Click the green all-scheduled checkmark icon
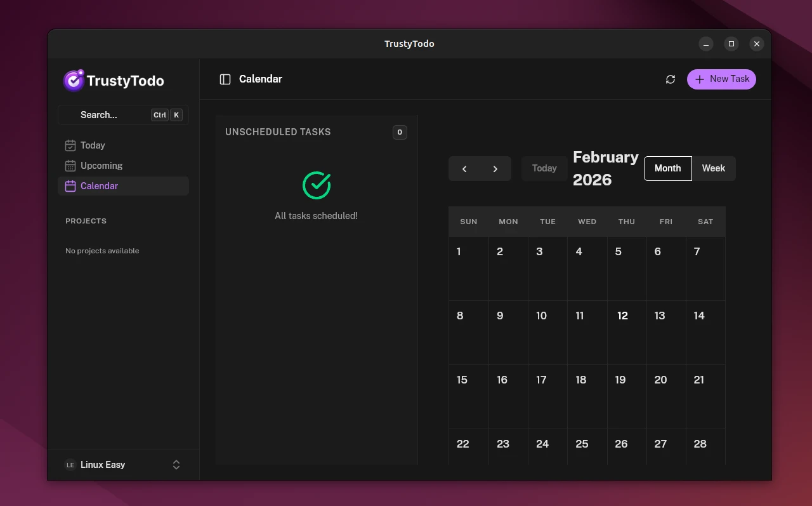Viewport: 812px width, 506px height. point(317,185)
